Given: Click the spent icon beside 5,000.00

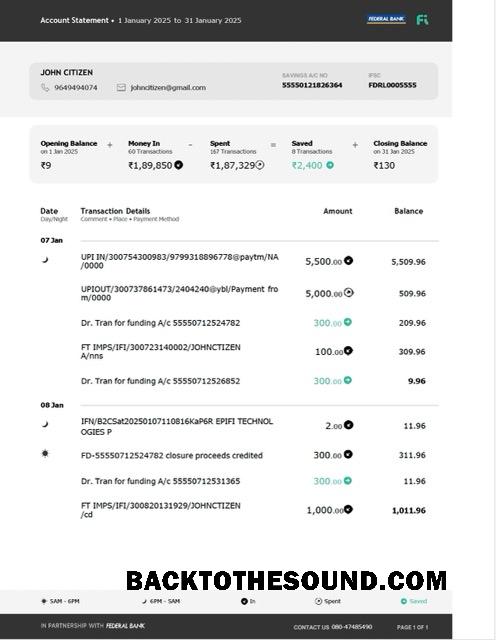Looking at the screenshot, I should pos(348,292).
